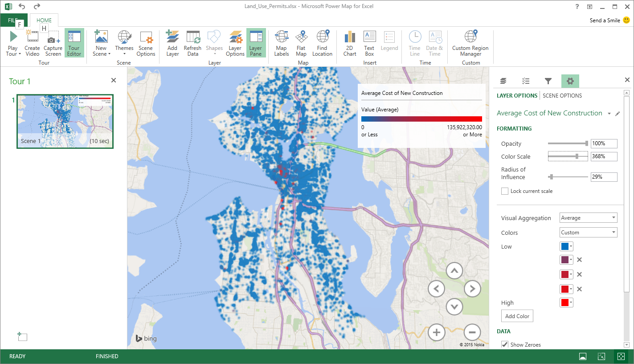Click the Find Location icon
This screenshot has height=364, width=634.
322,44
